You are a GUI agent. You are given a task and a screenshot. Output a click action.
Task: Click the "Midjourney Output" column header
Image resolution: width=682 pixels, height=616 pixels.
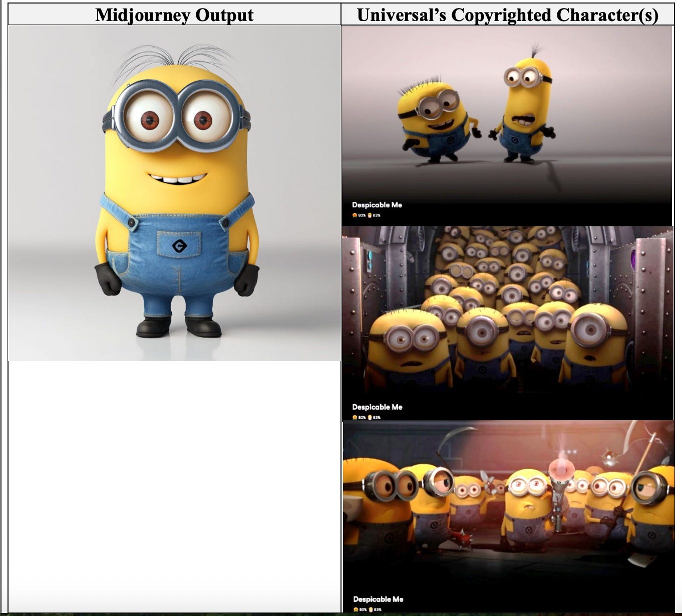pos(174,15)
